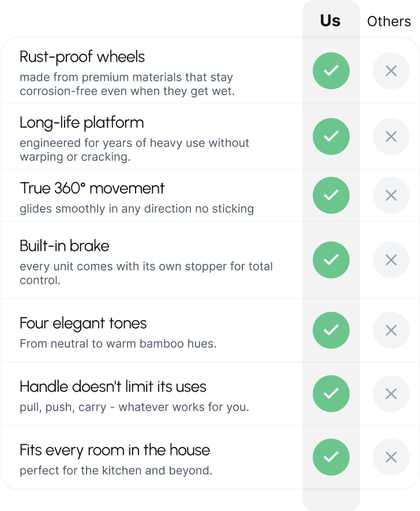This screenshot has width=420, height=511.
Task: Click green checkmark for Fits every room
Action: point(331,457)
